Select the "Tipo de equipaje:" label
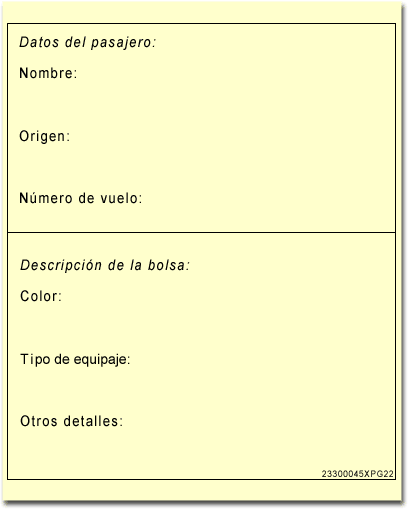Screen dimensions: 410x509 [75, 359]
